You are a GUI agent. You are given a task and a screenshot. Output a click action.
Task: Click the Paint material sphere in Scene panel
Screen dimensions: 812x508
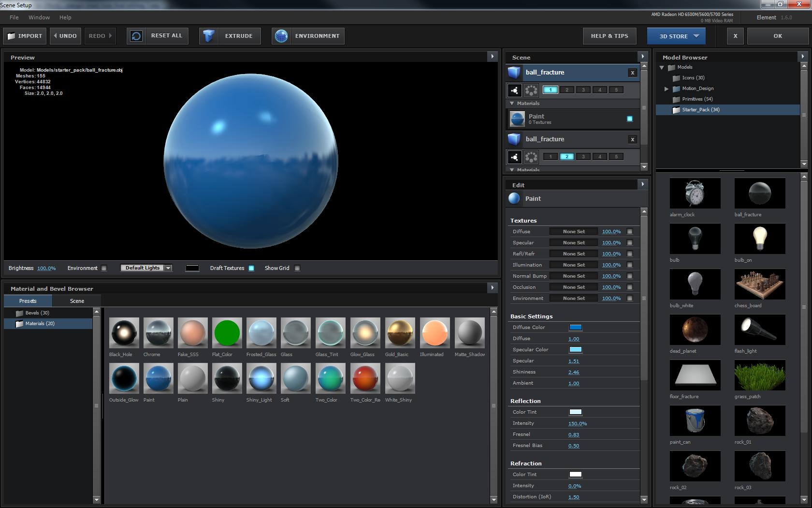[x=517, y=119]
